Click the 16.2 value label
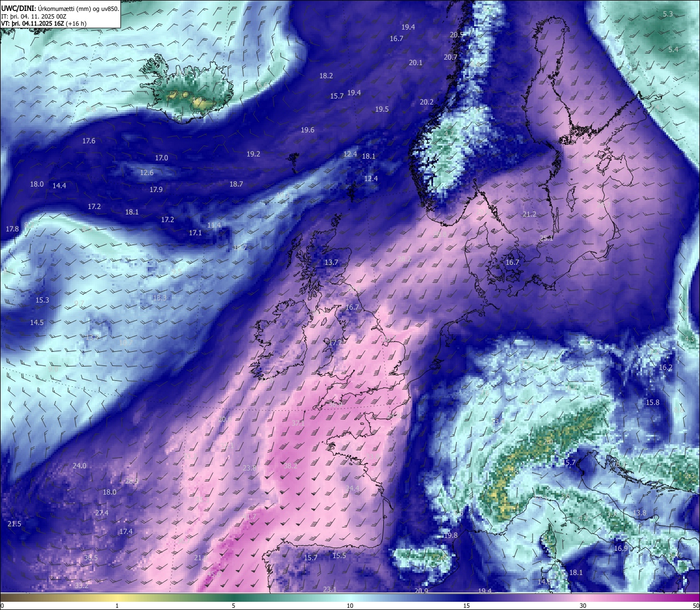The image size is (700, 610). [x=666, y=367]
